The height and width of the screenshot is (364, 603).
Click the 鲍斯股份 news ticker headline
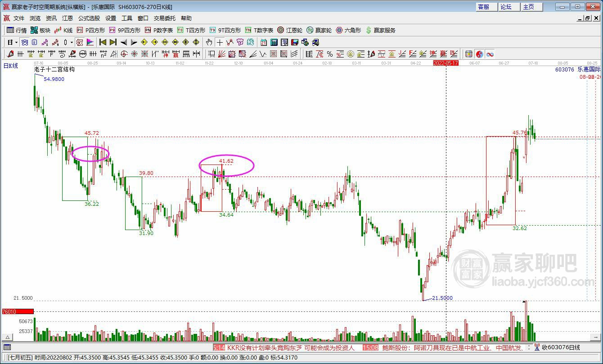click(x=452, y=348)
